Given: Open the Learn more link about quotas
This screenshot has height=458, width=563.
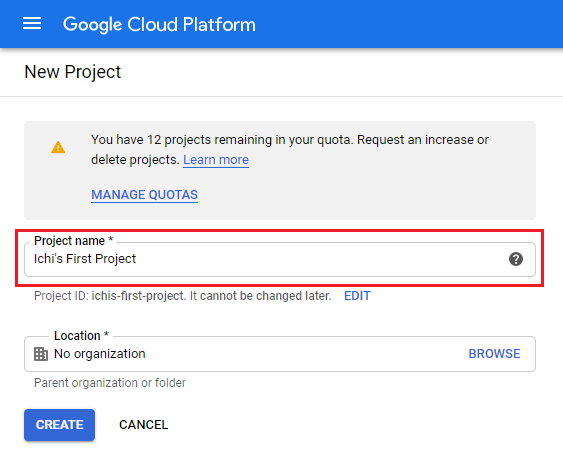Looking at the screenshot, I should point(216,159).
